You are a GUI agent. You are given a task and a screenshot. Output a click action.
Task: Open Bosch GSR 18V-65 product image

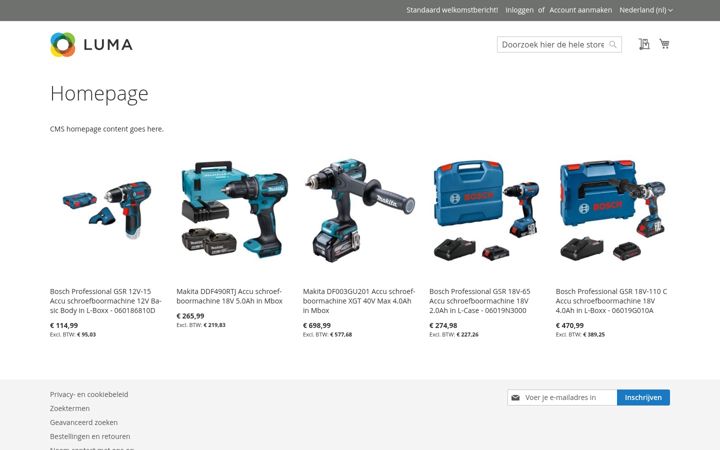tap(486, 211)
